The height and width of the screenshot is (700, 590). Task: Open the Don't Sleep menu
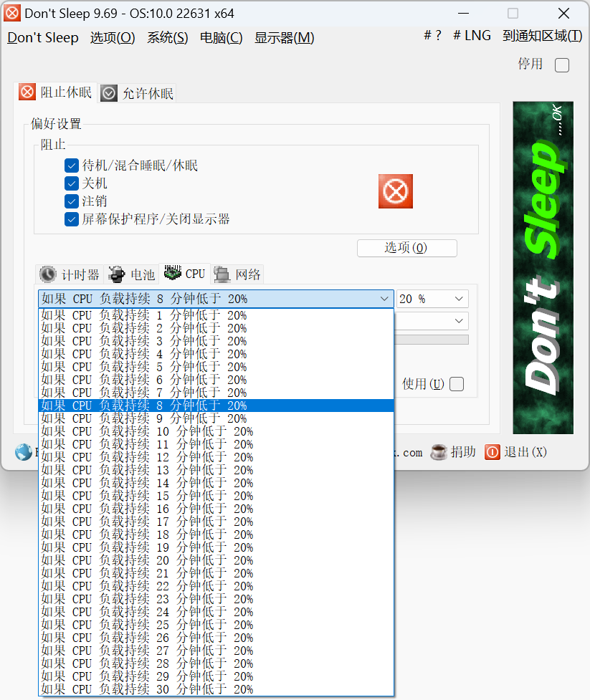point(43,38)
